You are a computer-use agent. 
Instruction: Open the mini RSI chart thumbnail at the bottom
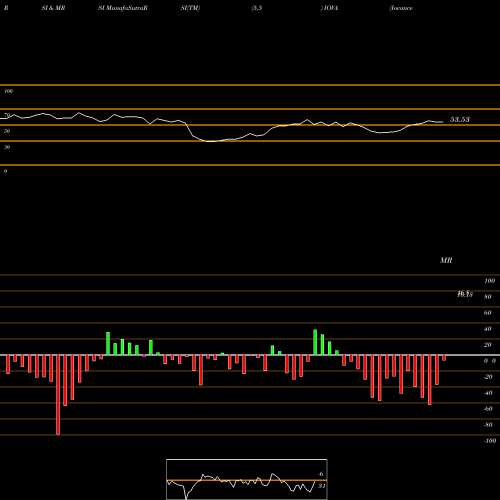[x=247, y=479]
